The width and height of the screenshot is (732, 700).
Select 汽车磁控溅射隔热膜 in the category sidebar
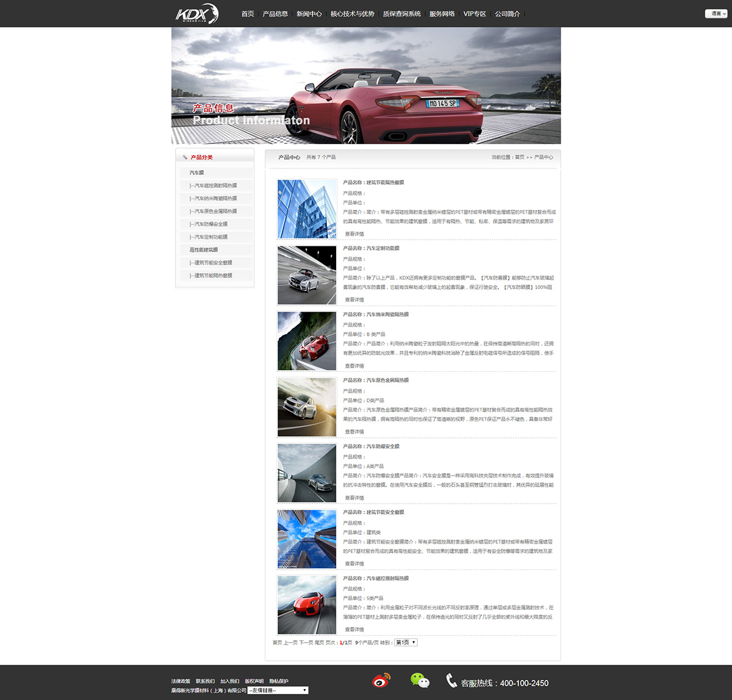pos(215,185)
